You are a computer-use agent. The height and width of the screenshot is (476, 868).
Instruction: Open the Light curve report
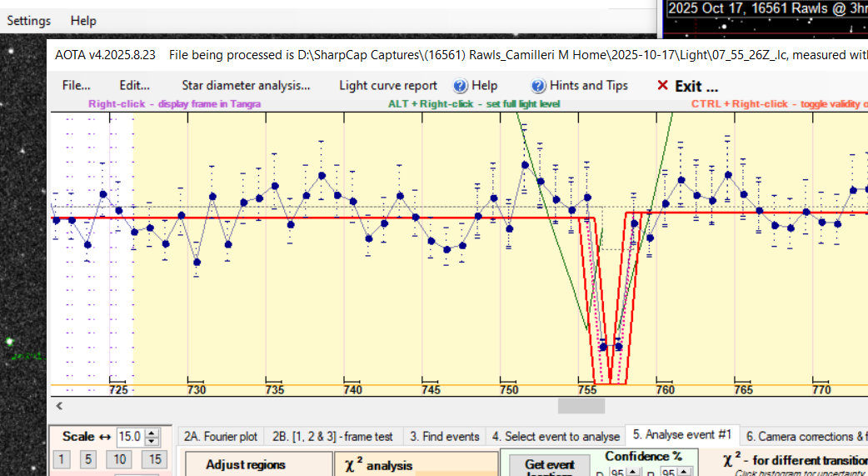[x=387, y=86]
